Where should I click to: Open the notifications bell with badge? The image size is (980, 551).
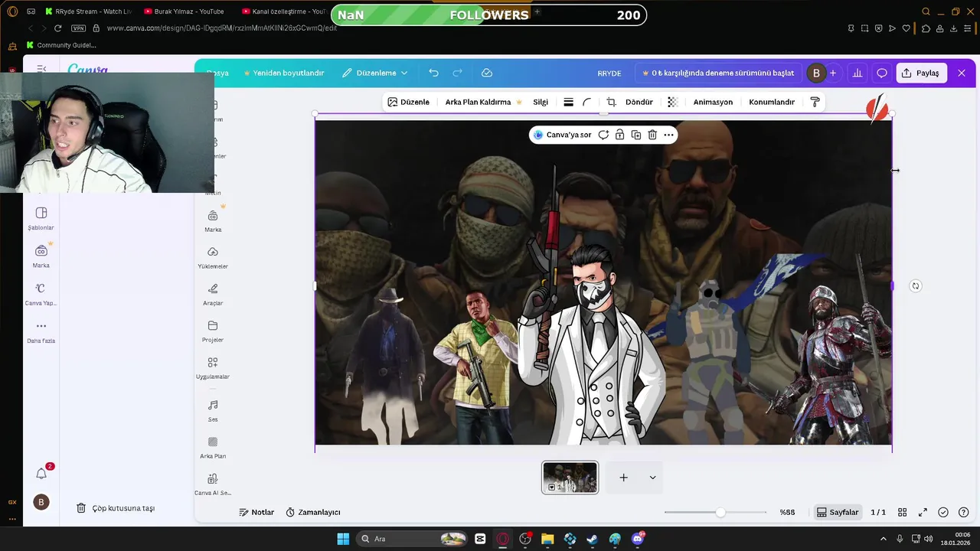click(41, 473)
